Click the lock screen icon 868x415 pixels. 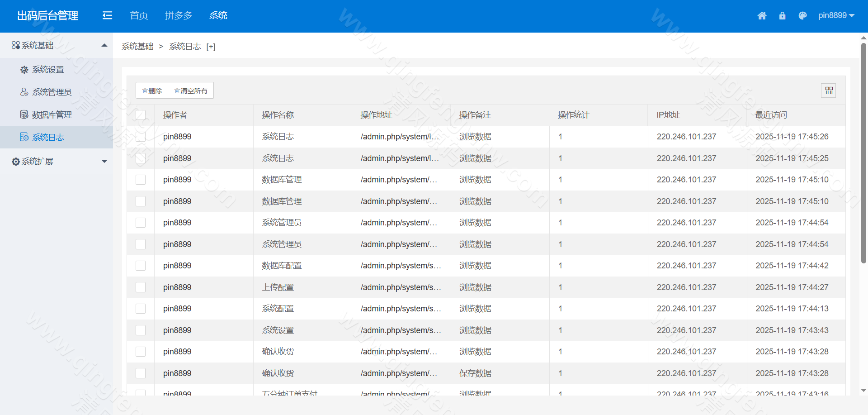click(x=782, y=16)
